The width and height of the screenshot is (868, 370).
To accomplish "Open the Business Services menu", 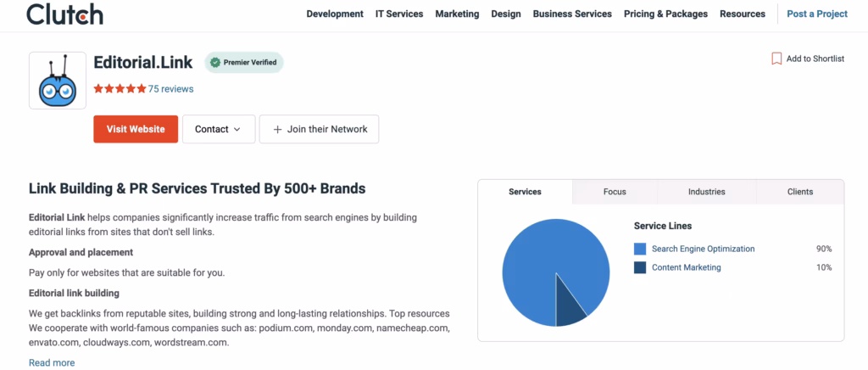I will tap(572, 14).
